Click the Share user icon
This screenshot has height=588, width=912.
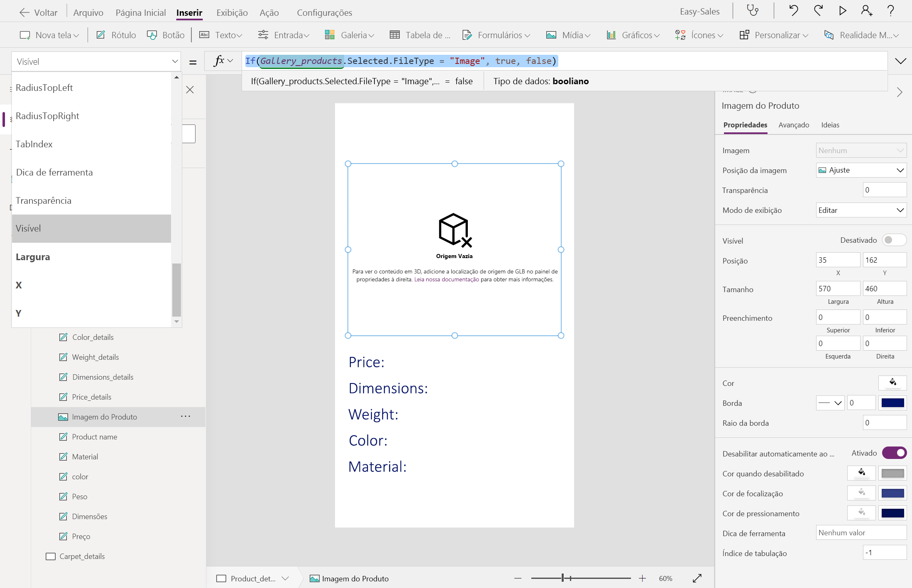click(866, 10)
